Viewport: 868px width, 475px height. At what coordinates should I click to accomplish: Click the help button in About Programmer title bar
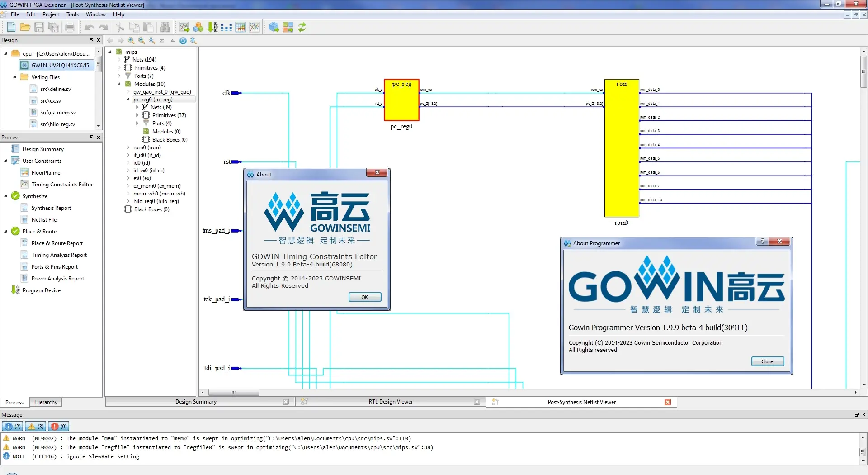coord(763,242)
